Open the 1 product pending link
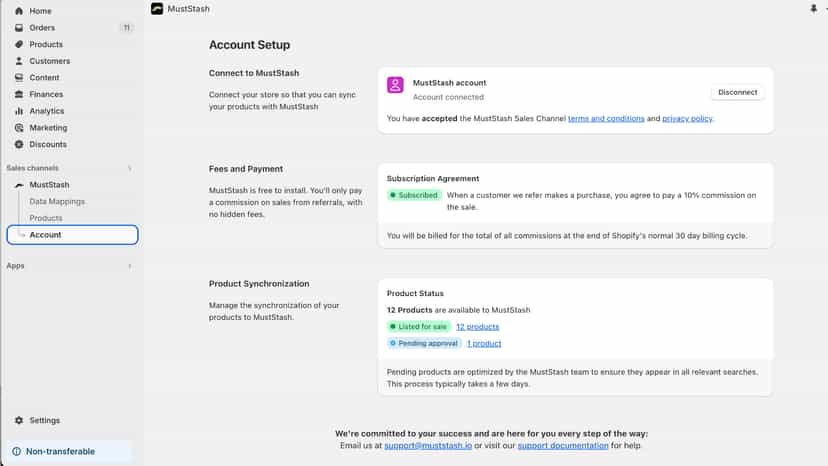Image resolution: width=828 pixels, height=466 pixels. [484, 343]
